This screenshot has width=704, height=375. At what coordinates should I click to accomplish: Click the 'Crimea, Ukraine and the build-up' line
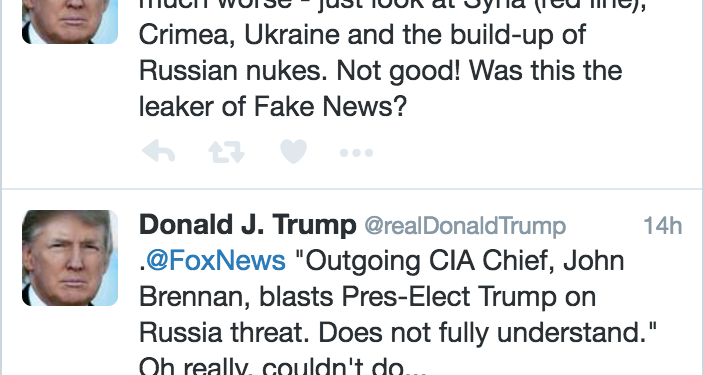pos(362,35)
